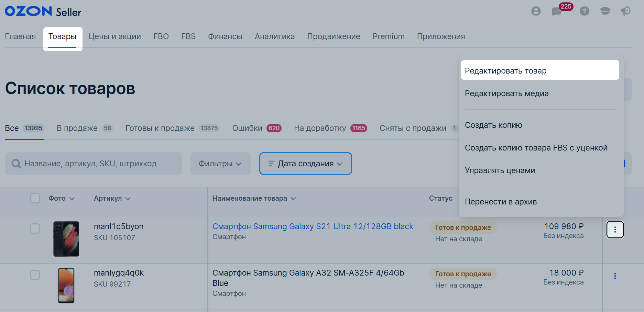The height and width of the screenshot is (312, 644).
Task: Switch to the FBS nav tab
Action: (x=188, y=36)
